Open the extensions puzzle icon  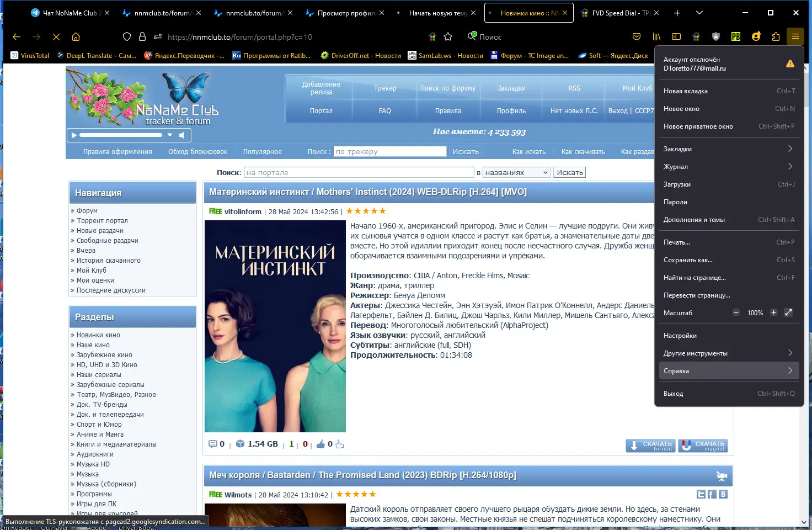click(776, 37)
